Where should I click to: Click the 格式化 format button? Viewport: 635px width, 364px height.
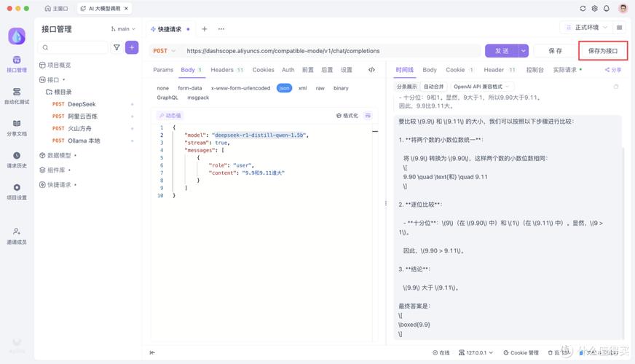[347, 116]
